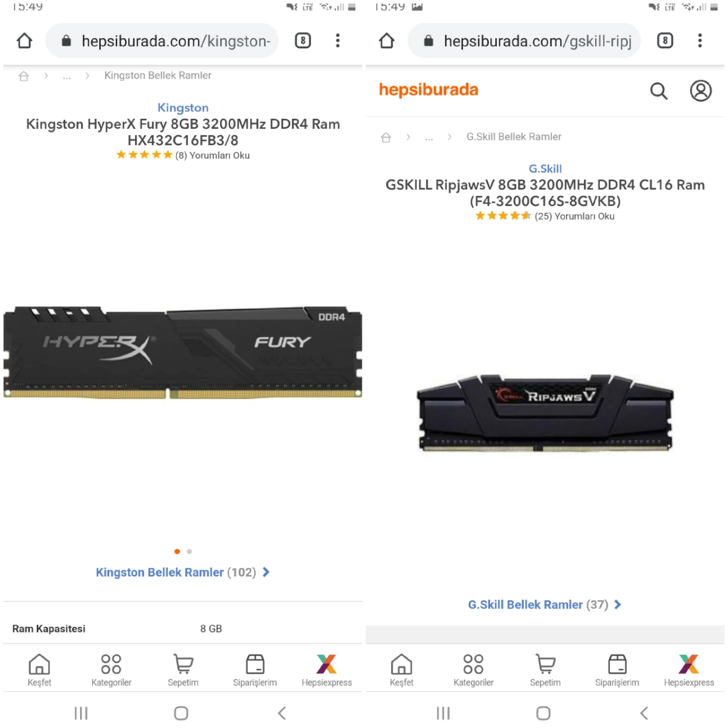Open Kategoriler in left bottom navigation
728x728 pixels.
click(x=111, y=670)
